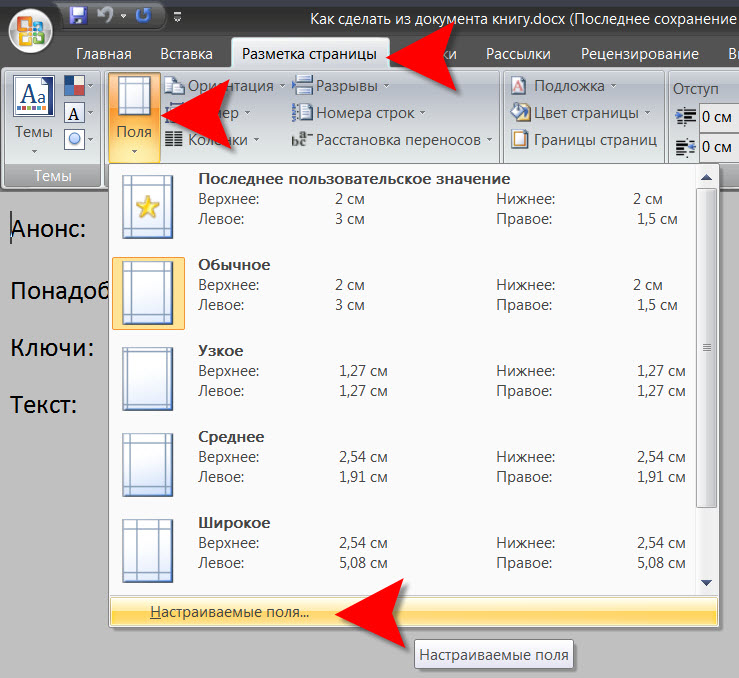This screenshot has width=739, height=678.
Task: Select the Широкое margin preset
Action: coord(403,551)
